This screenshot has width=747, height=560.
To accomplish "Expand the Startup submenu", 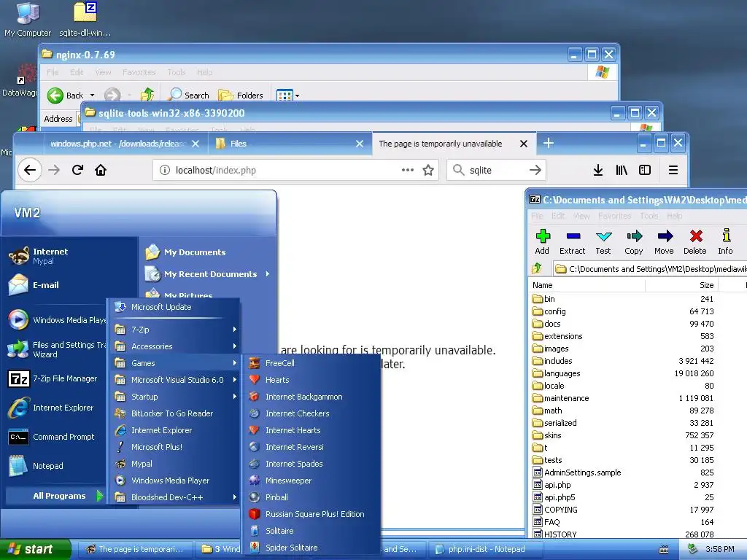I will pyautogui.click(x=175, y=397).
